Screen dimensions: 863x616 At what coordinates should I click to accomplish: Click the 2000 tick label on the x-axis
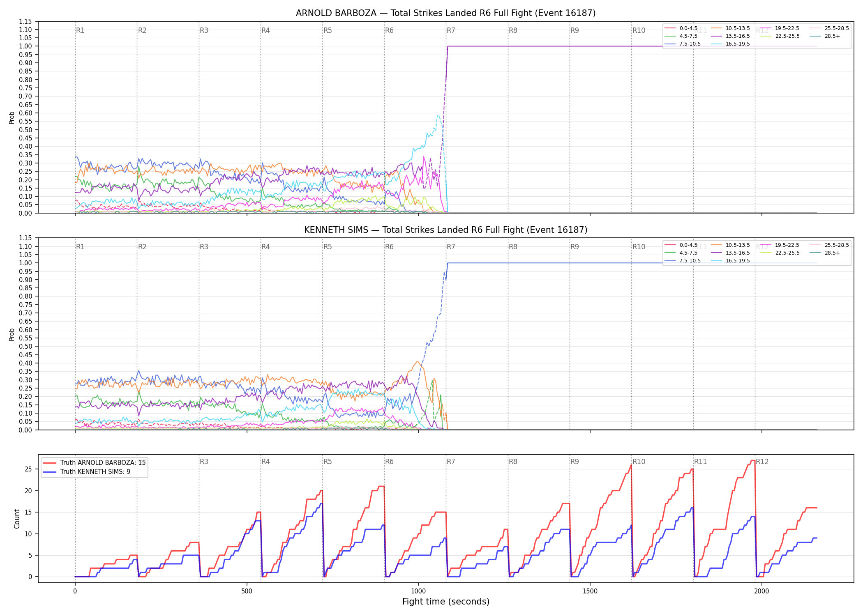point(761,591)
